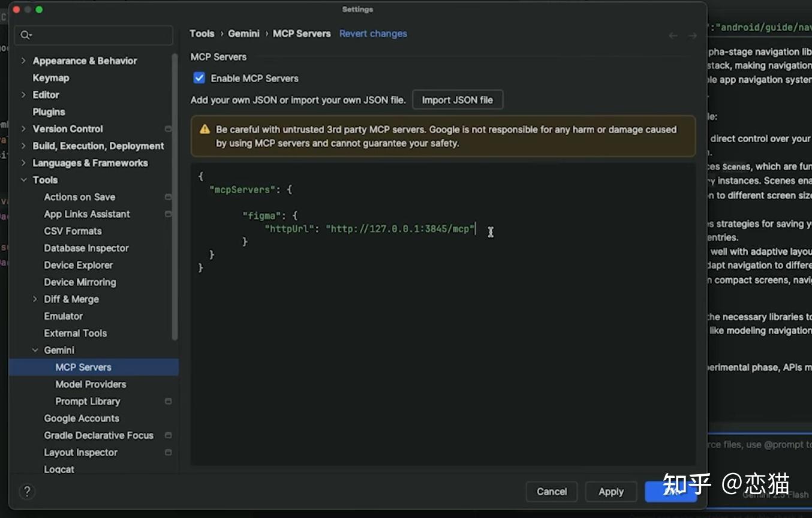This screenshot has width=812, height=518.
Task: Click the warning triangle in the caution banner
Action: pyautogui.click(x=206, y=129)
